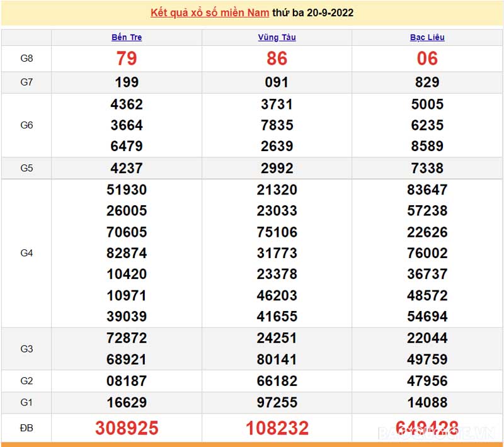
Task: Open the Vũng Tàu province link
Action: pyautogui.click(x=277, y=37)
